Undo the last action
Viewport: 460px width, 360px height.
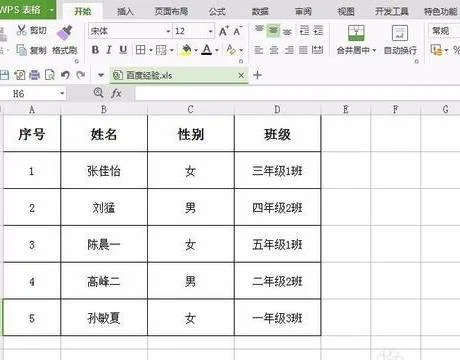coord(65,75)
